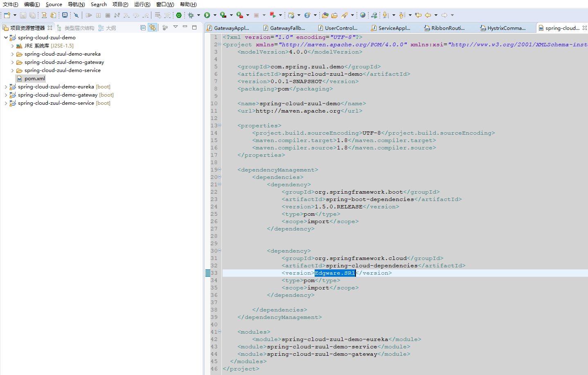Screen dimensions: 588x375
Task: Click Collapse All in project explorer
Action: (143, 28)
